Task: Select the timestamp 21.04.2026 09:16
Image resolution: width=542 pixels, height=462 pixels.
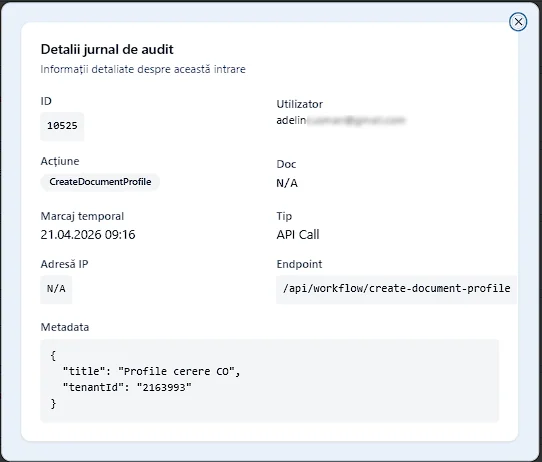Action: click(88, 235)
